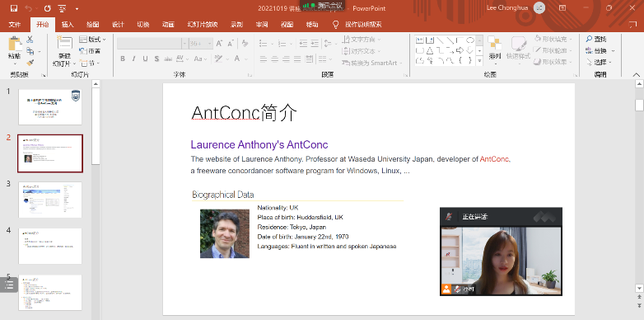The image size is (644, 320).
Task: Open the Laurence Anthony's AntConc link
Action: point(259,145)
